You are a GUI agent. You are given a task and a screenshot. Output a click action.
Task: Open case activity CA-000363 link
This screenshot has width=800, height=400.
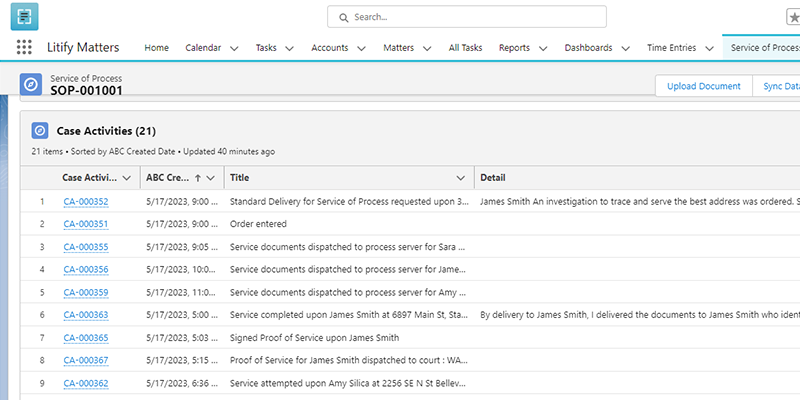click(86, 315)
